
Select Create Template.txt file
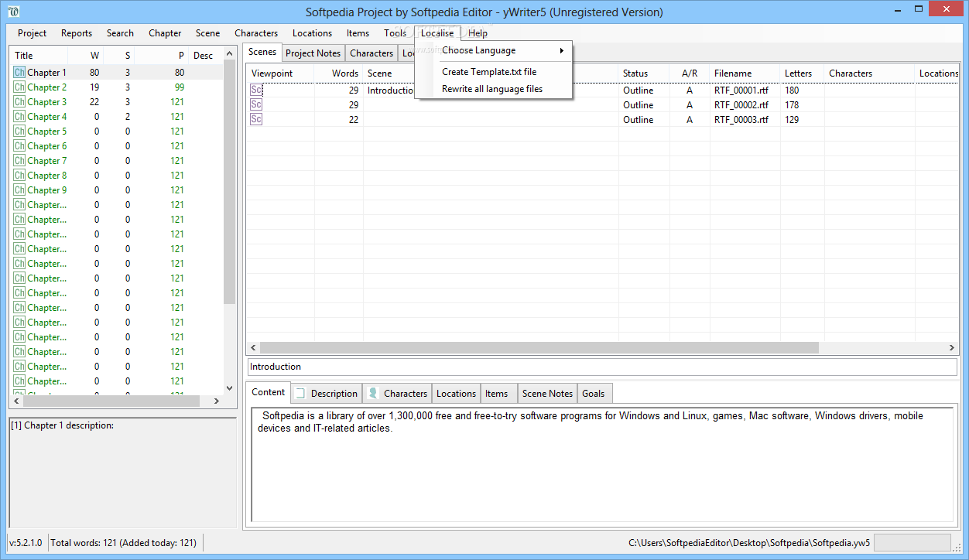(494, 72)
